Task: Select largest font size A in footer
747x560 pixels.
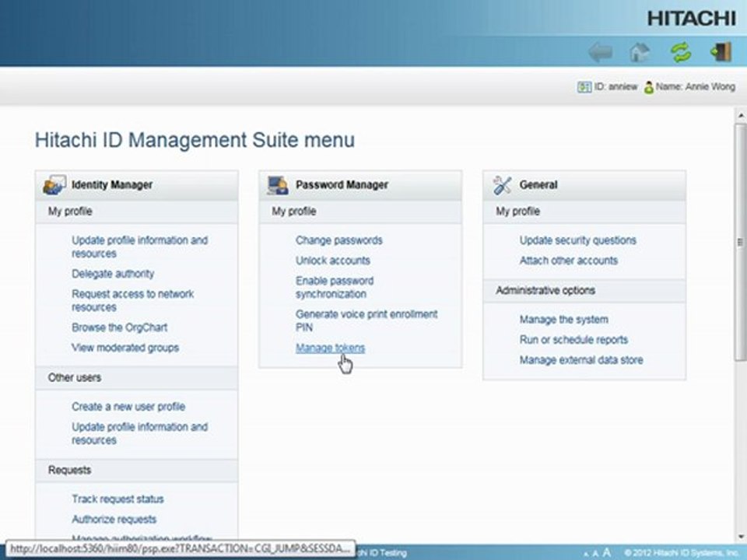Action: [606, 552]
